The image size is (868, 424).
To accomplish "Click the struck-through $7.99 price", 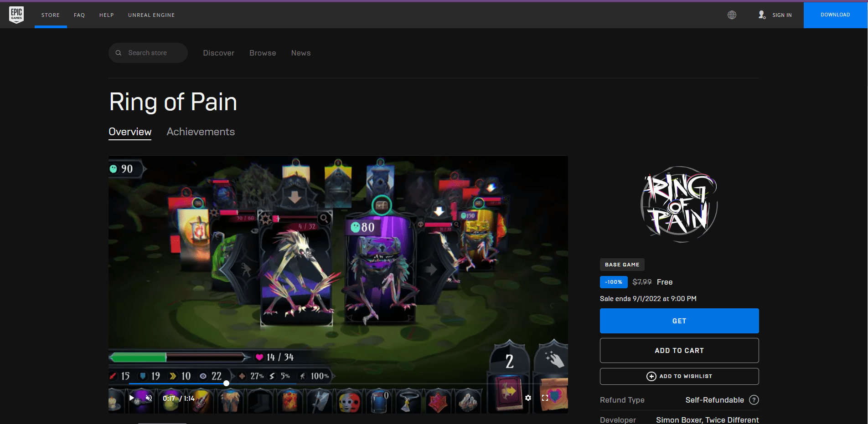I will pos(642,282).
